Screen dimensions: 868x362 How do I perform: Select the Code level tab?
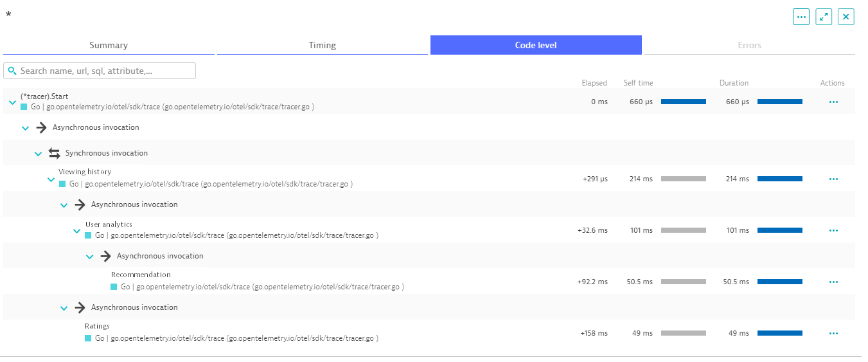536,45
